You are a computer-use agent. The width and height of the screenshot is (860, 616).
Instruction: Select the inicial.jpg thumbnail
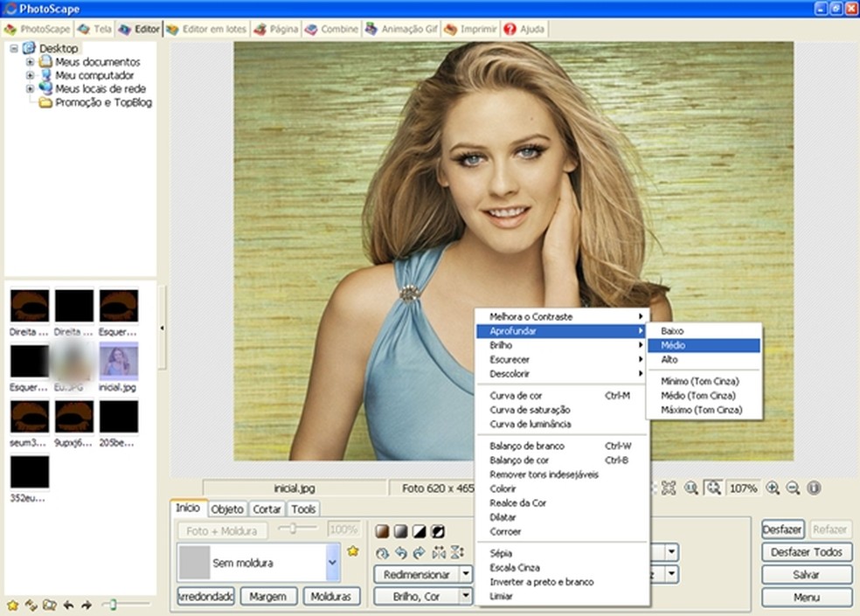tap(118, 360)
